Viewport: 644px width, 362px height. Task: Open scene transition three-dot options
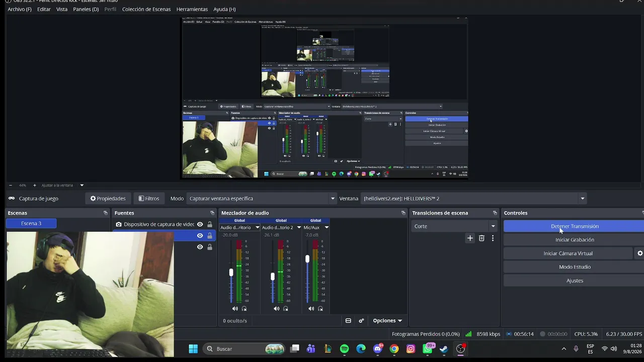[x=493, y=238]
